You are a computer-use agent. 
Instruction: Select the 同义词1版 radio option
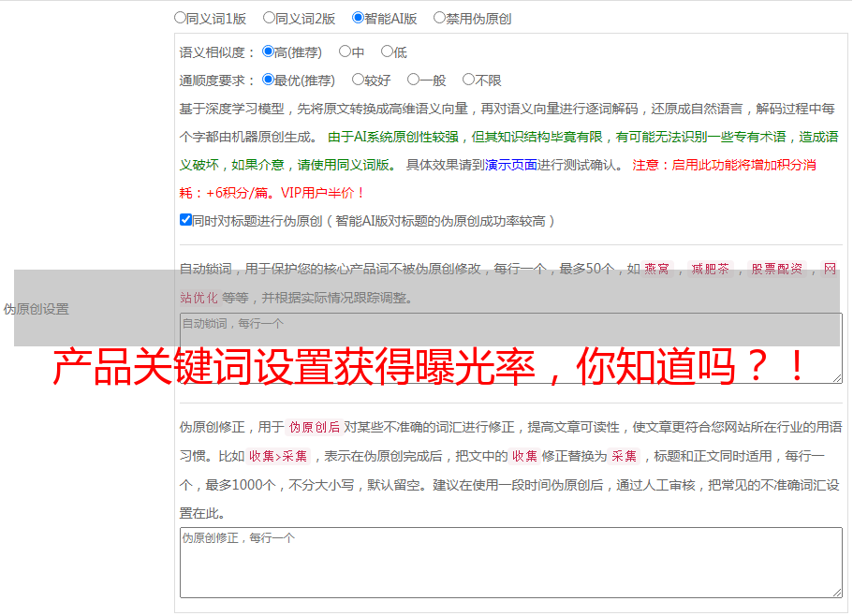[180, 18]
